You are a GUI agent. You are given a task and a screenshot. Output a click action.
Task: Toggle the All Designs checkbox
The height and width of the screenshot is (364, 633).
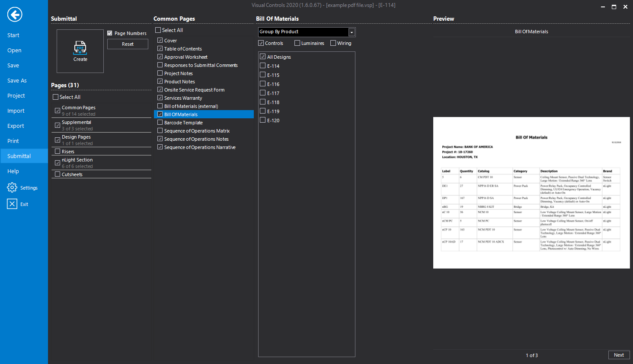[262, 57]
